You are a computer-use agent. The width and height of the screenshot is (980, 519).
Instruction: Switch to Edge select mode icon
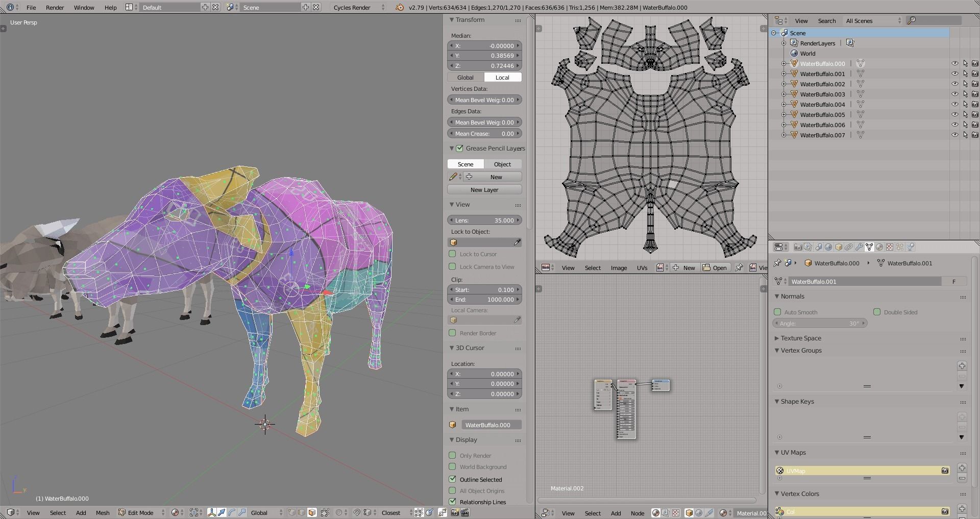pyautogui.click(x=302, y=512)
